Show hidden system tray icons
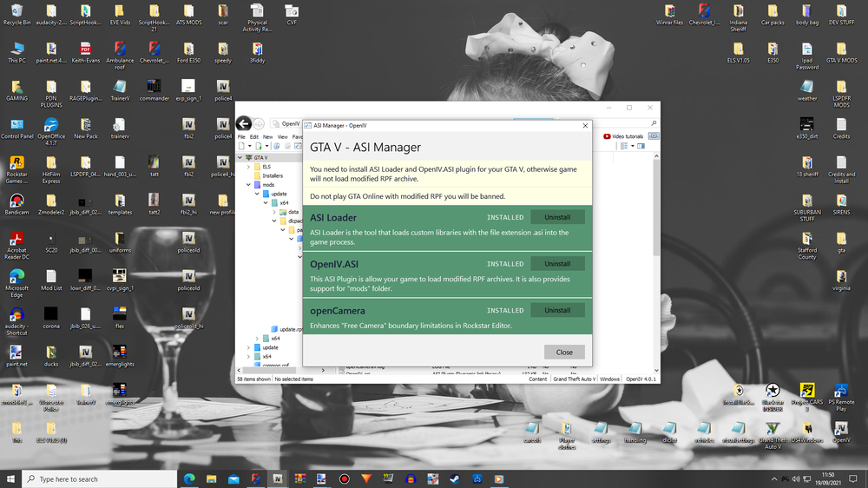868x488 pixels. [x=774, y=479]
